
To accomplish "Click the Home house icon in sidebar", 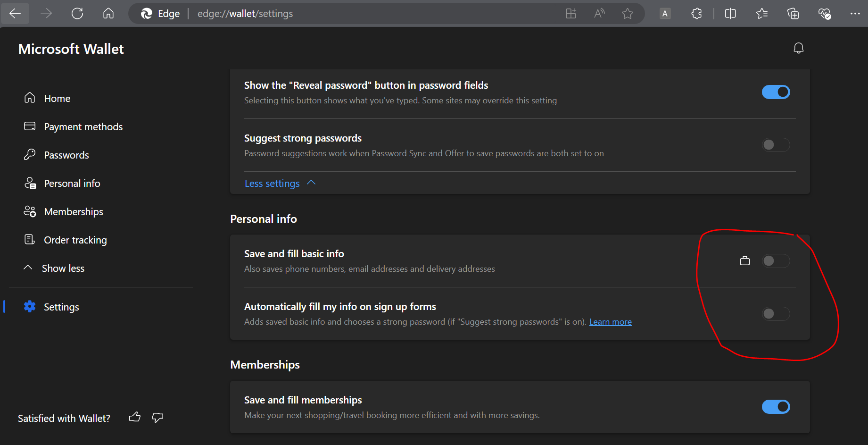I will (x=30, y=98).
